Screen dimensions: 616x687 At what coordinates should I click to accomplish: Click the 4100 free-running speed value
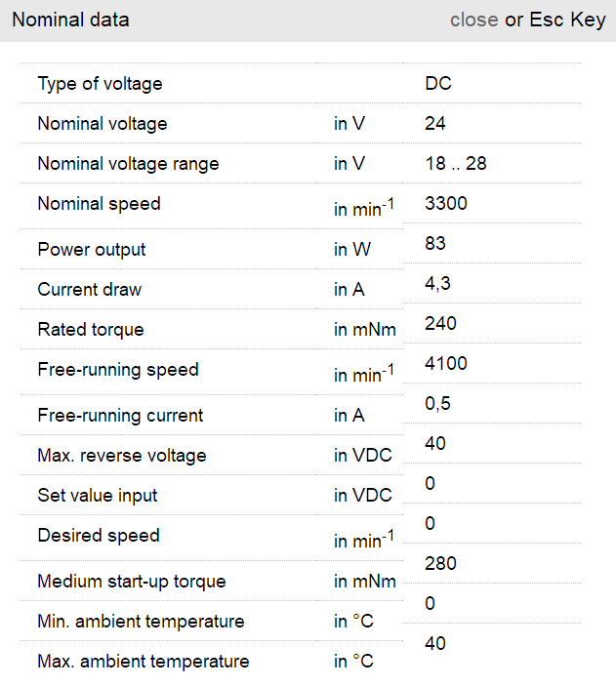click(446, 364)
